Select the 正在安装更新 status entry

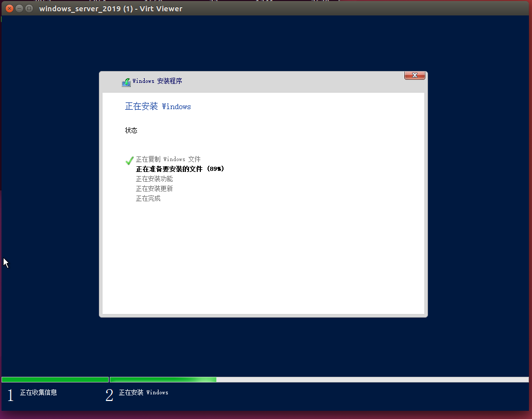[x=155, y=188]
